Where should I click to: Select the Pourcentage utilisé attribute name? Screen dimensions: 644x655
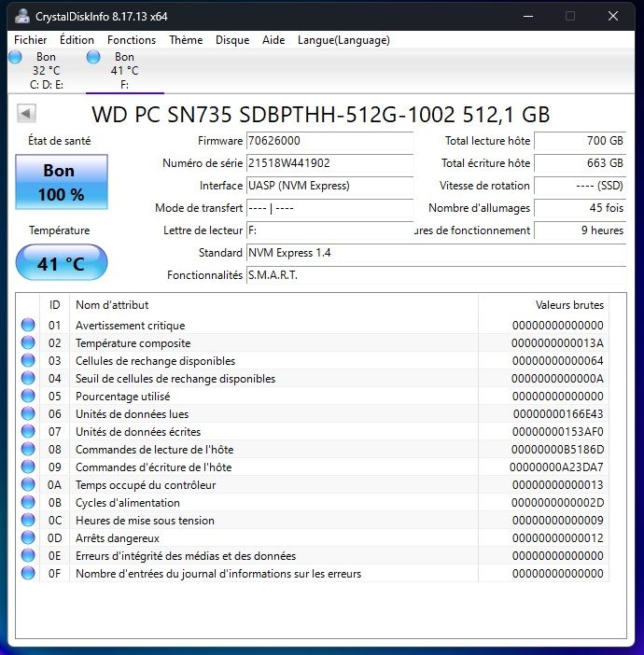(x=123, y=397)
